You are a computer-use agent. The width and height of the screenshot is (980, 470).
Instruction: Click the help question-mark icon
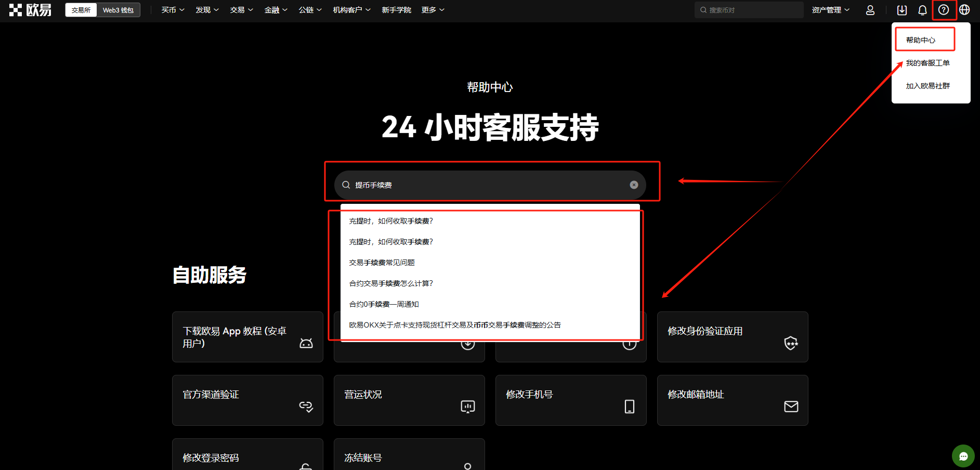(x=944, y=10)
